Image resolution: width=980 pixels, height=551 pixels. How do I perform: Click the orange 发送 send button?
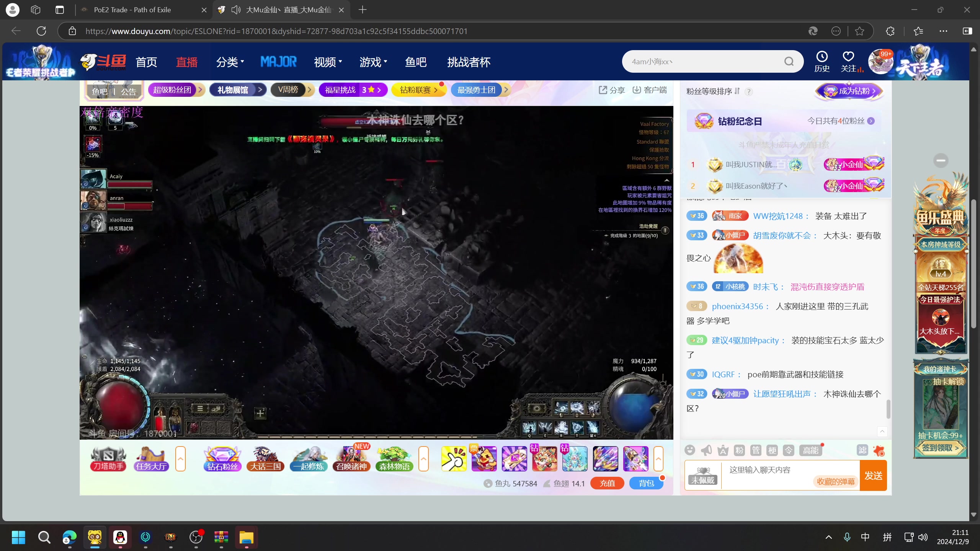coord(873,475)
